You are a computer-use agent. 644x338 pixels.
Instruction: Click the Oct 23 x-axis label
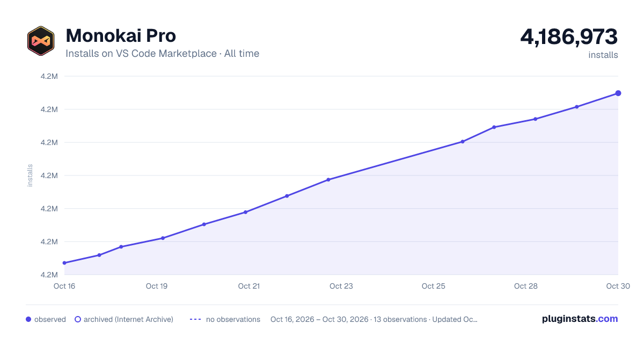pos(341,286)
